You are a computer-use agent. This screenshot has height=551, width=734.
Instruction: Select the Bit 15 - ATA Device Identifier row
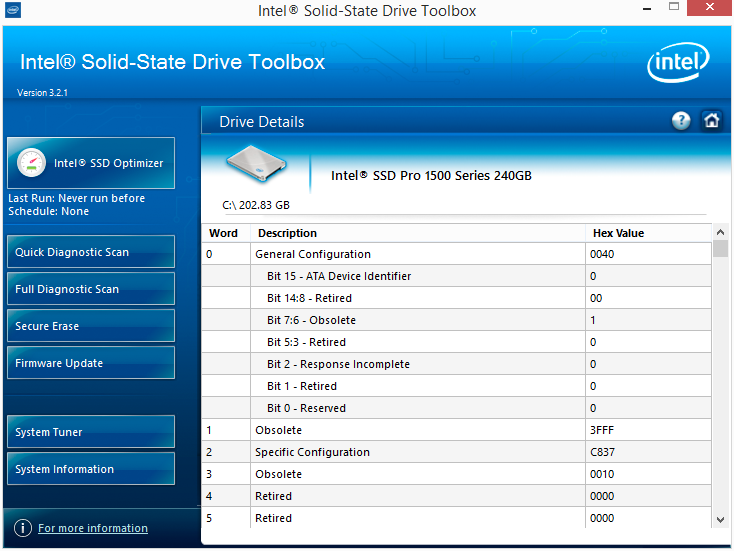tap(456, 276)
